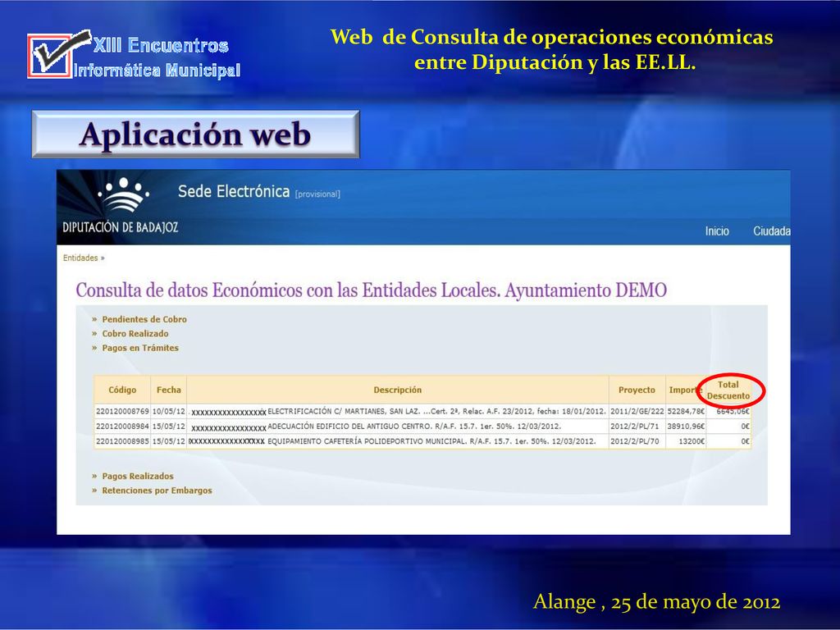Click the Consulta de datos Económicos heading
This screenshot has height=630, width=840.
(x=372, y=290)
